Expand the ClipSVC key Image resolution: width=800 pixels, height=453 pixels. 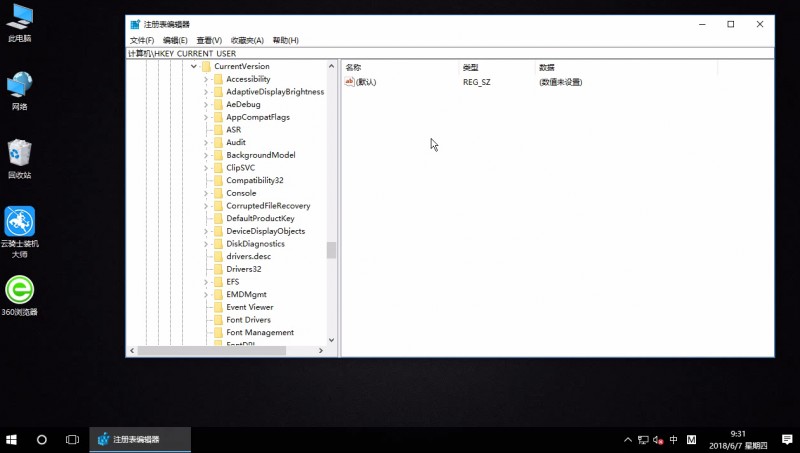(x=206, y=168)
